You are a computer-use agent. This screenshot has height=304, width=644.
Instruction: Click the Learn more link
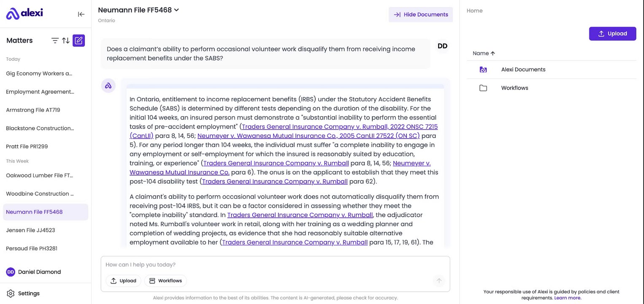pos(568,298)
